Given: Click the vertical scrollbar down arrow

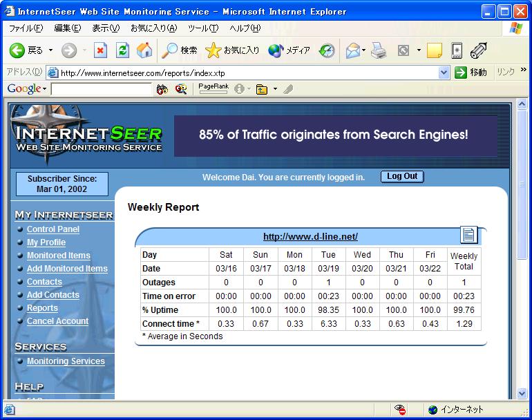Looking at the screenshot, I should click(x=522, y=394).
